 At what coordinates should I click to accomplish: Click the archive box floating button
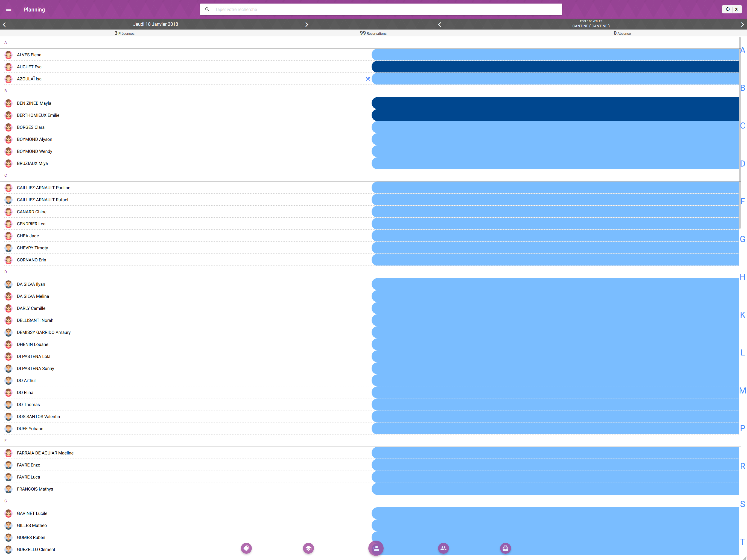pos(506,548)
